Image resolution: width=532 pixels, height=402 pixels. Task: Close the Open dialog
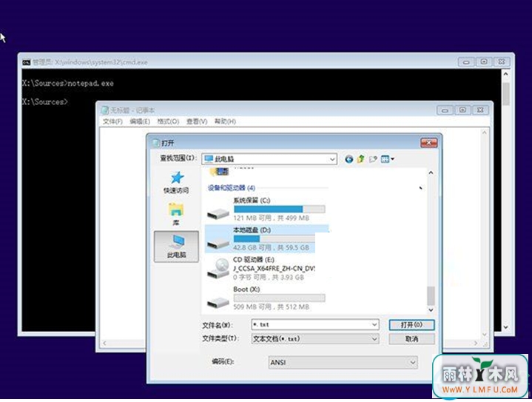point(429,143)
